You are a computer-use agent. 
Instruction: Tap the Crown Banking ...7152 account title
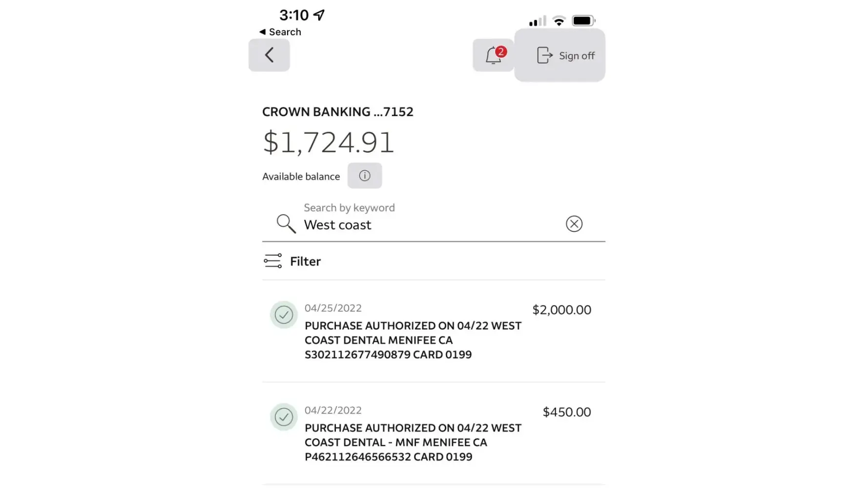[338, 112]
